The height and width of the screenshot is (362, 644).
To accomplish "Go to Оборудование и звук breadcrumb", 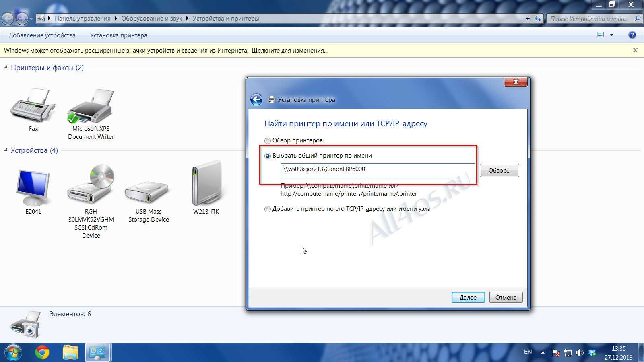I will pyautogui.click(x=152, y=19).
